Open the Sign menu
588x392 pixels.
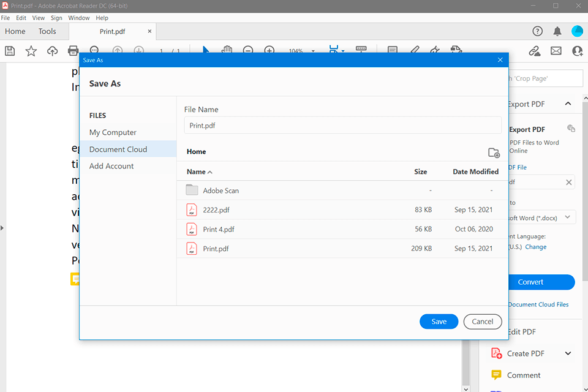pos(56,18)
